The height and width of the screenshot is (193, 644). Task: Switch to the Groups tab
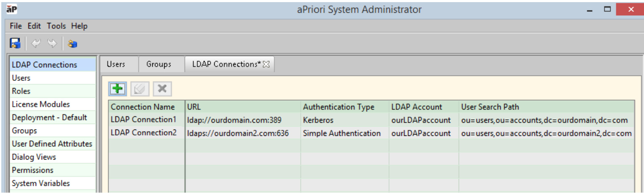(x=159, y=64)
